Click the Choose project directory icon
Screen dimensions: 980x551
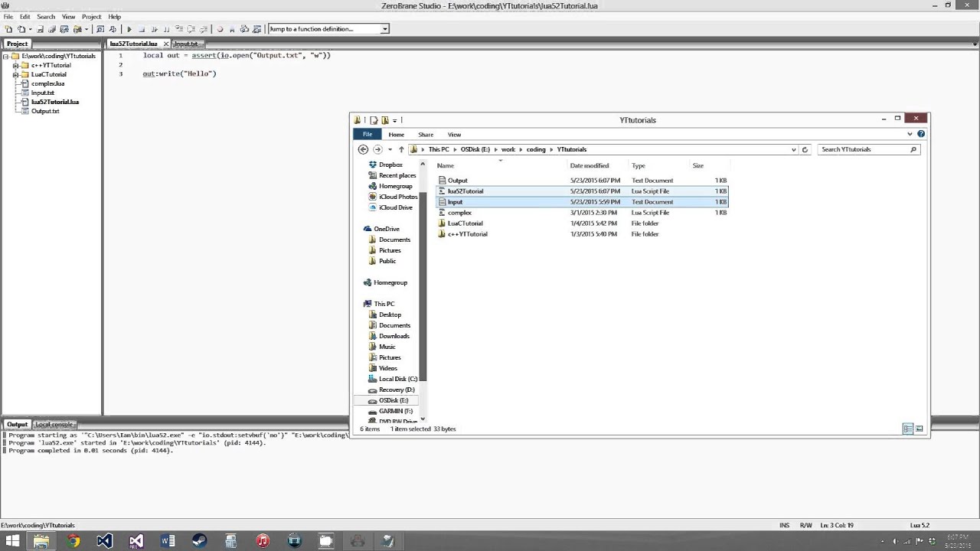tap(77, 29)
